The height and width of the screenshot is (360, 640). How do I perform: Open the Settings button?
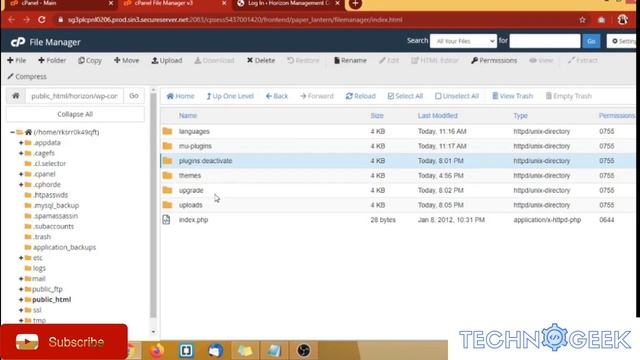[623, 41]
